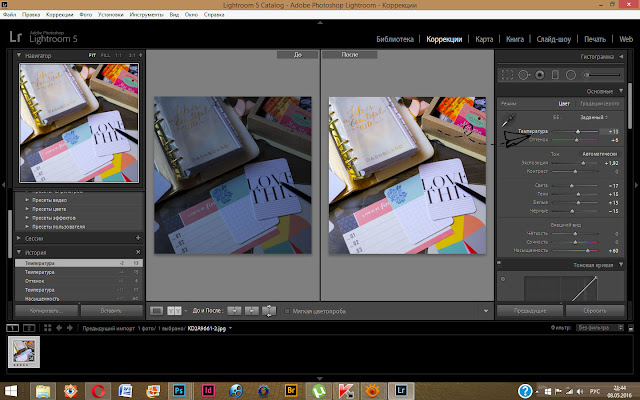
Task: Set navigator zoom to FIT
Action: (92, 55)
